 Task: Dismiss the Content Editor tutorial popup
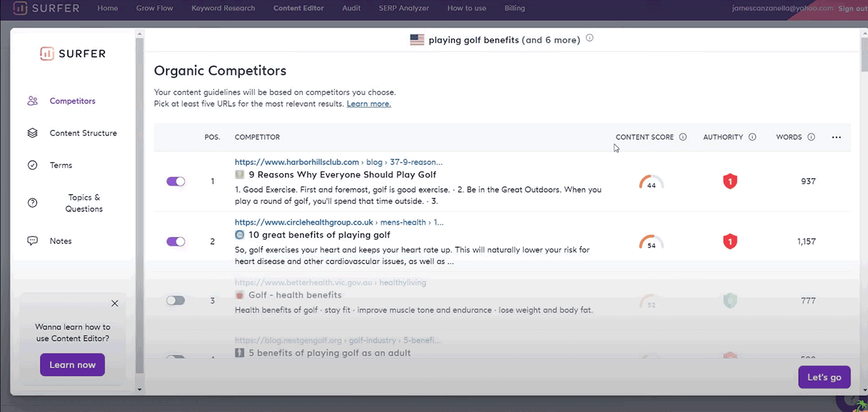click(x=115, y=303)
